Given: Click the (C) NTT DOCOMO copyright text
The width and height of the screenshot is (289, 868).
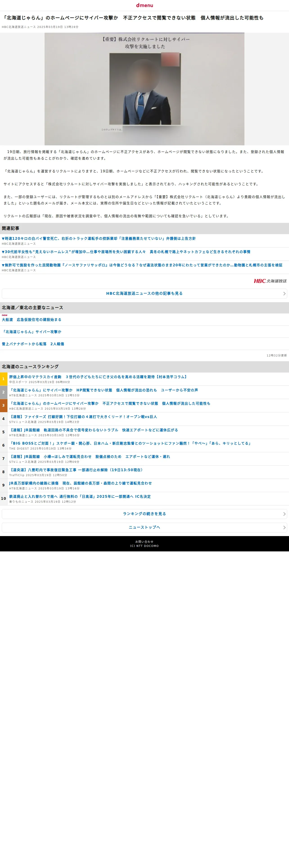Looking at the screenshot, I should [x=144, y=546].
